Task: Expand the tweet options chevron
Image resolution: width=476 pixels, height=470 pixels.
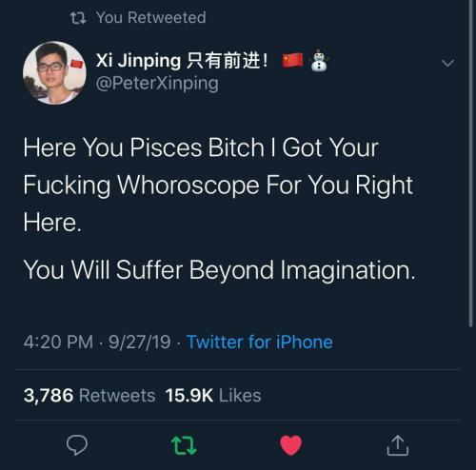Action: point(447,63)
